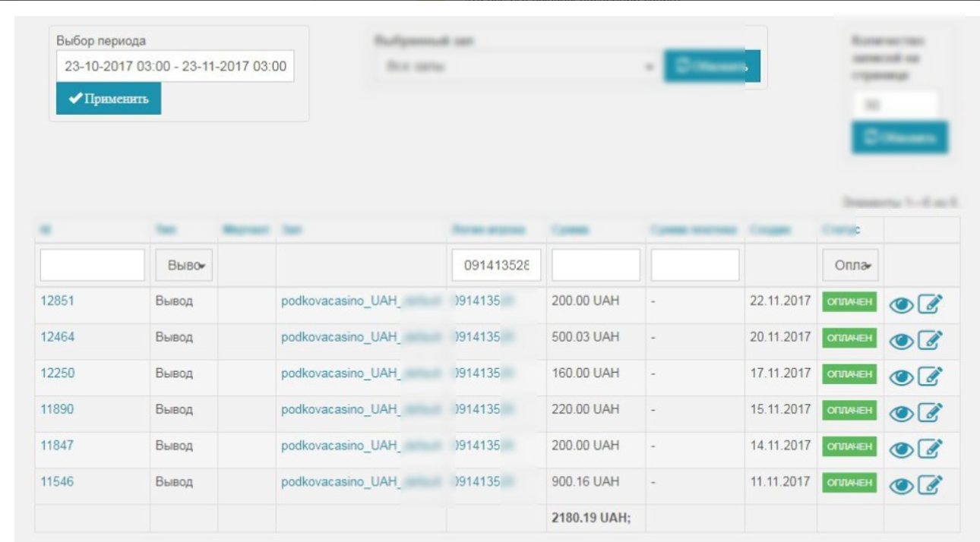Edit transaction 12464 with pencil icon
This screenshot has height=542, width=980.
(x=931, y=340)
